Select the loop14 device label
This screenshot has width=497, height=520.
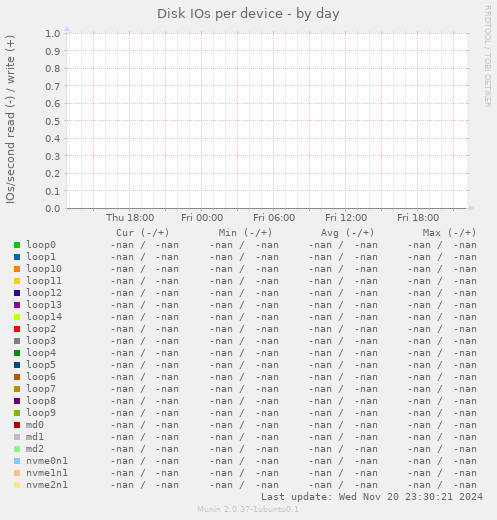(44, 317)
